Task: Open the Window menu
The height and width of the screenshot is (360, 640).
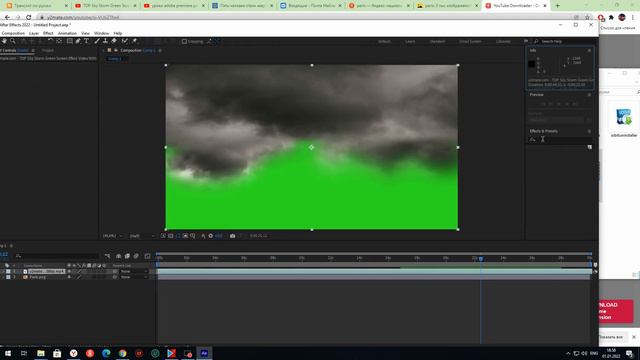Action: click(x=102, y=33)
